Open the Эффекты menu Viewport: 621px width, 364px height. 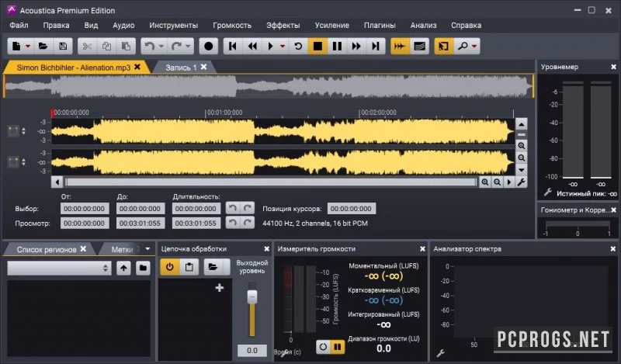point(283,26)
